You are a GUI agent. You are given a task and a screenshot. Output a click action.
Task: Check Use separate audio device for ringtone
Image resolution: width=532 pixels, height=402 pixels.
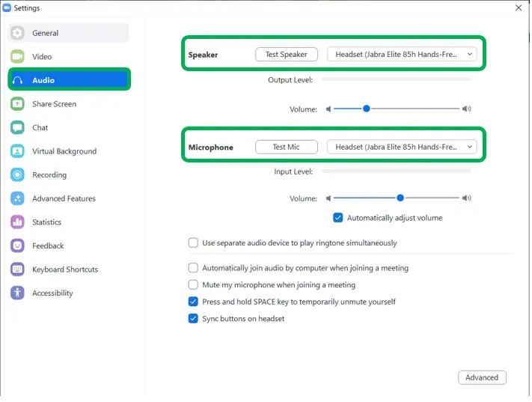tap(194, 243)
